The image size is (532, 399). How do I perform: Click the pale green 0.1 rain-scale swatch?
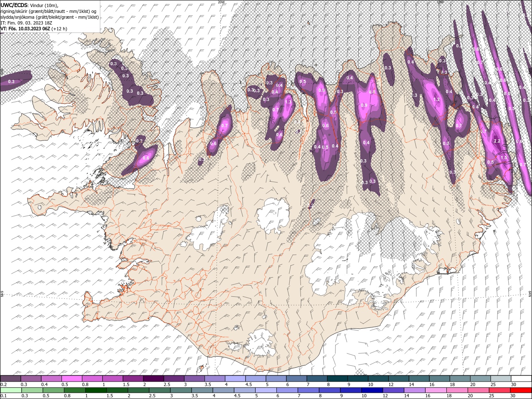(11, 390)
